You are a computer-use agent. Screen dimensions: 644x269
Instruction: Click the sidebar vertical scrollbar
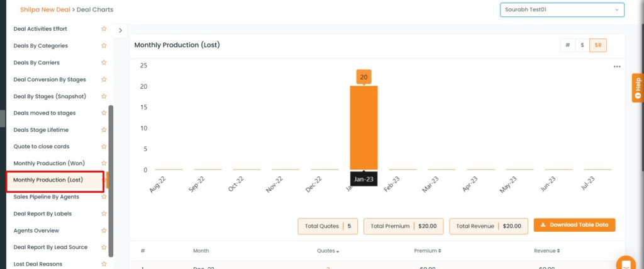click(111, 181)
